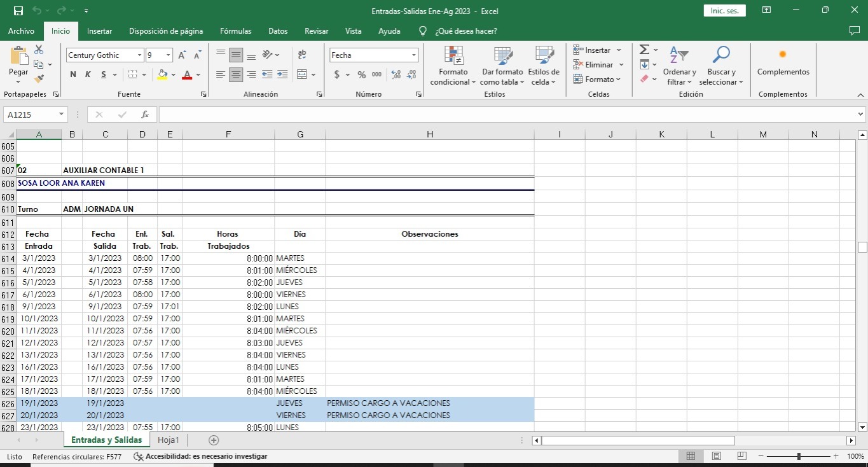
Task: Click the Increase Font Size icon
Action: click(183, 55)
